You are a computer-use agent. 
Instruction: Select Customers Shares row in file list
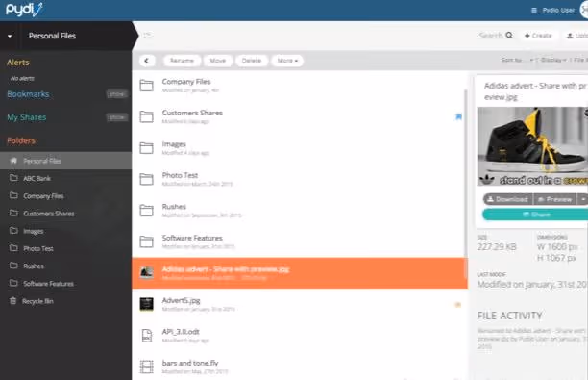point(299,116)
